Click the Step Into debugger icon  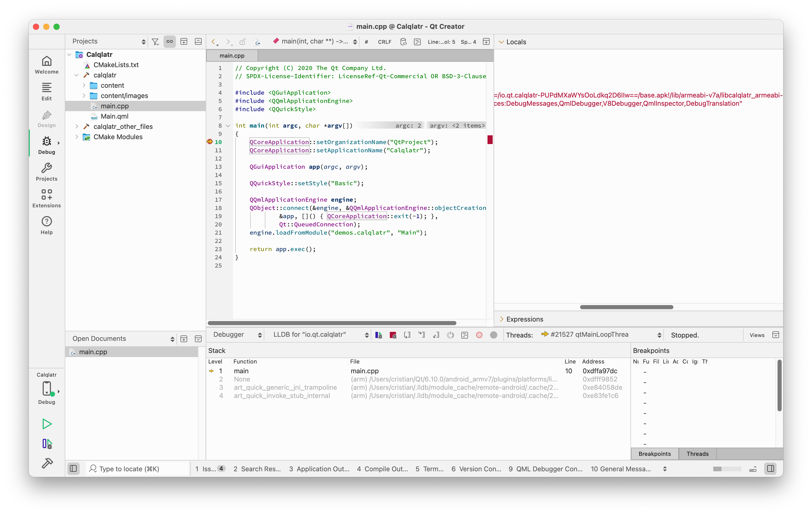pyautogui.click(x=421, y=335)
